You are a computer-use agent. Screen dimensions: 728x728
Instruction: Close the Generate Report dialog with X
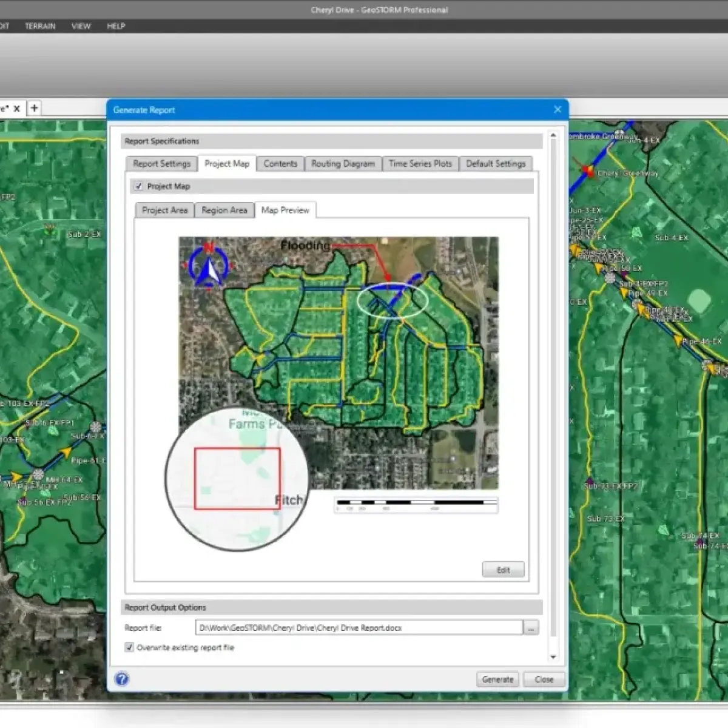point(558,110)
